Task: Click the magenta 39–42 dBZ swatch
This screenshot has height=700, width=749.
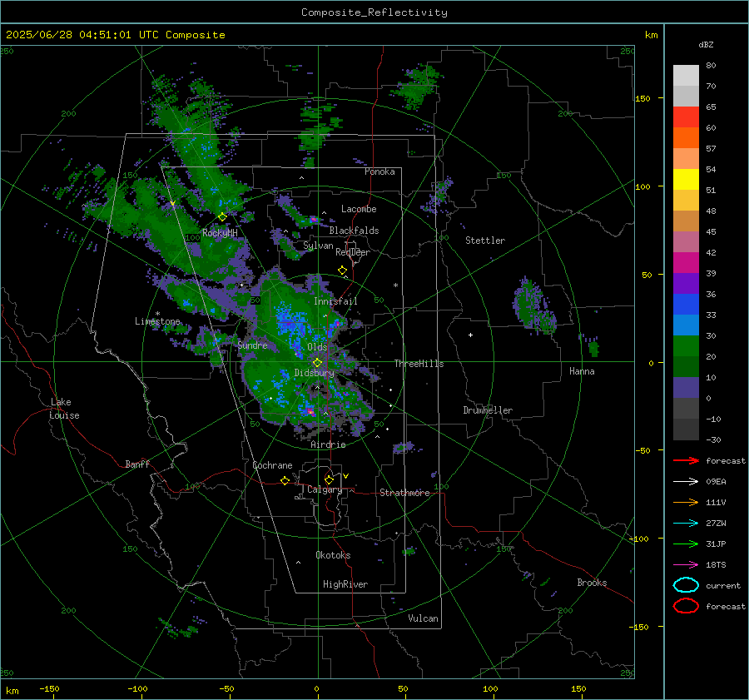Action: (x=686, y=263)
